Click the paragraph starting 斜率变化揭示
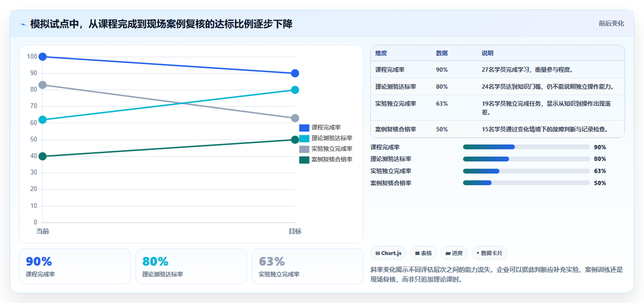Image resolution: width=644 pixels, height=303 pixels. 496,274
